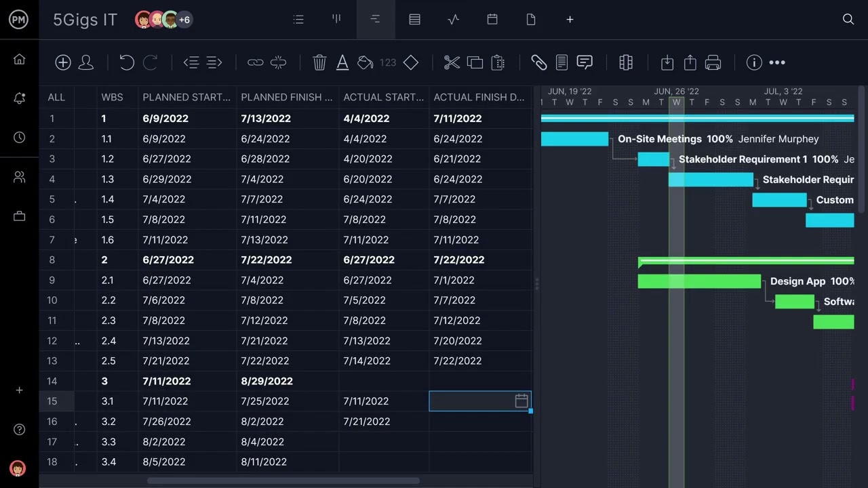This screenshot has height=488, width=868.
Task: Open the team people icon in sidebar
Action: click(19, 177)
